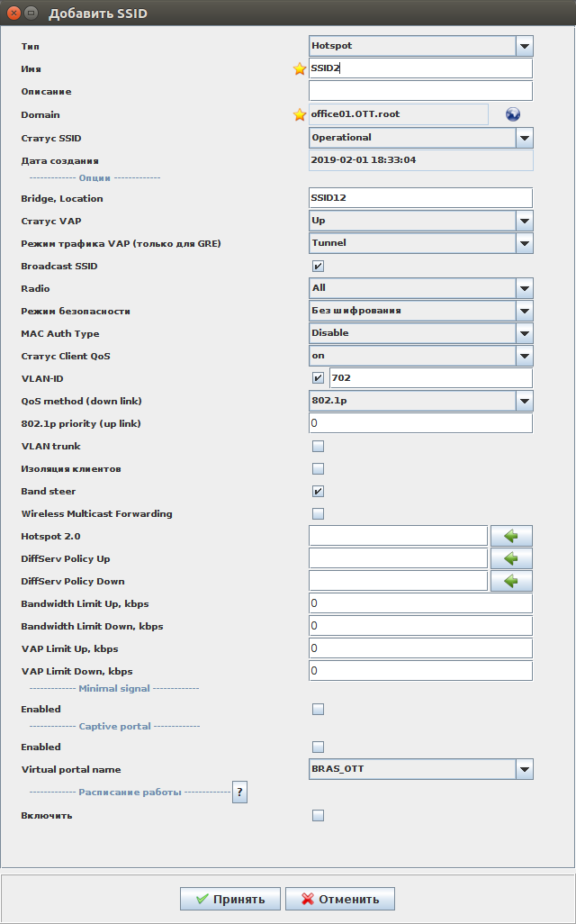Open the QoS method (down link) dropdown
This screenshot has height=924, width=576.
(x=524, y=401)
